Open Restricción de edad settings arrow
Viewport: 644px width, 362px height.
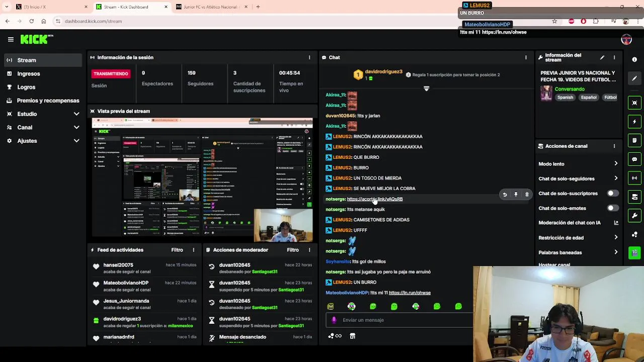pos(616,237)
